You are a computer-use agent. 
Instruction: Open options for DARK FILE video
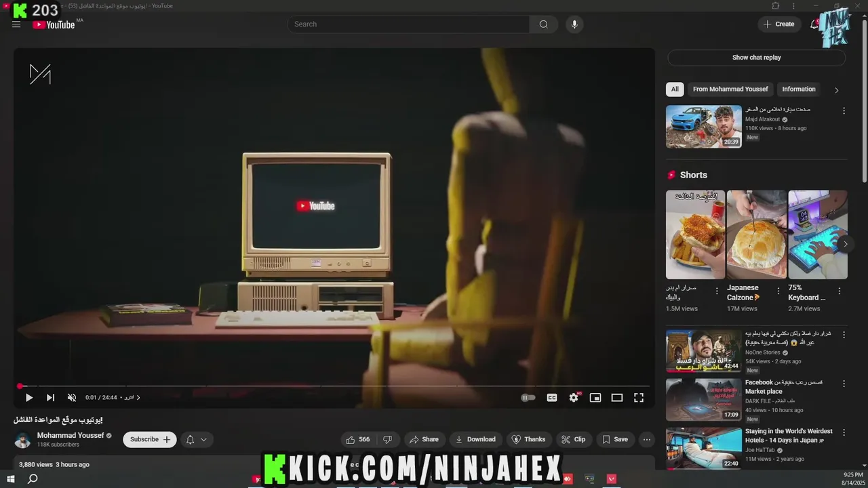coord(844,384)
